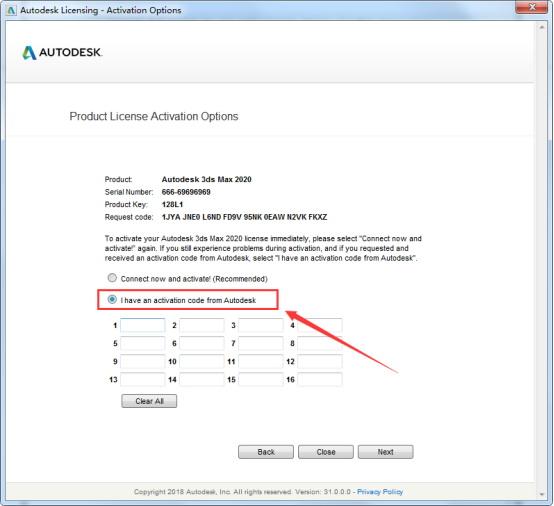This screenshot has height=506, width=554.
Task: Click the Clear All button
Action: pos(149,401)
